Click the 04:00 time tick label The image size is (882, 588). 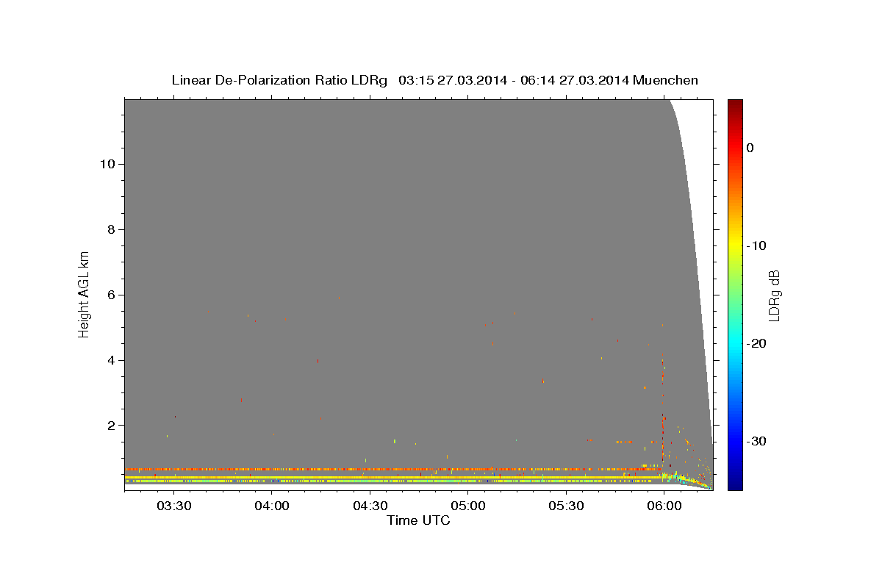272,506
